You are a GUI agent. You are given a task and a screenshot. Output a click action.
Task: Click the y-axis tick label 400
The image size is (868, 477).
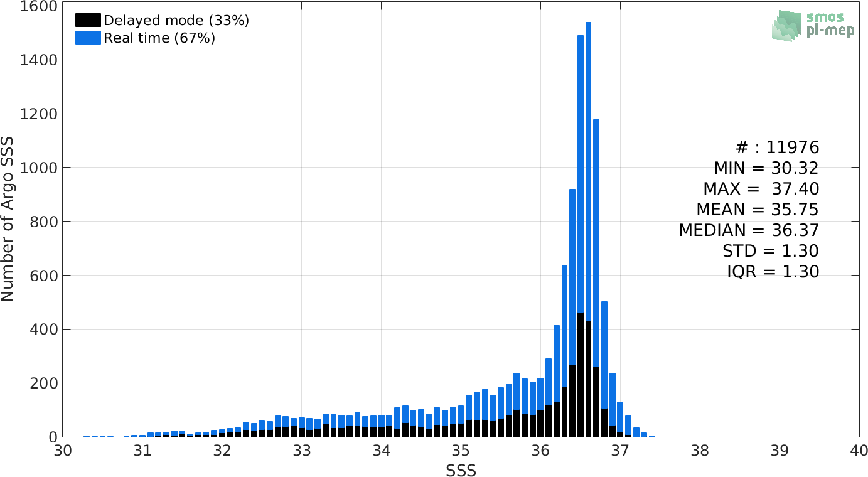45,329
